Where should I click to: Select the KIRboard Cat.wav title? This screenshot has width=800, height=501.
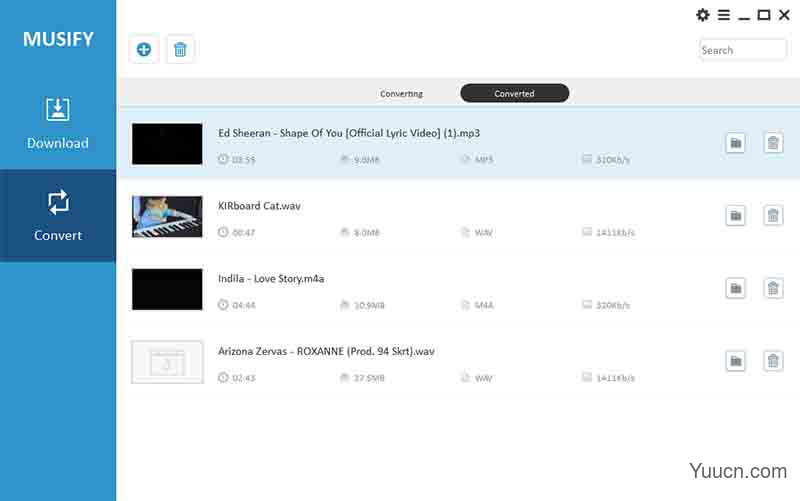coord(259,206)
